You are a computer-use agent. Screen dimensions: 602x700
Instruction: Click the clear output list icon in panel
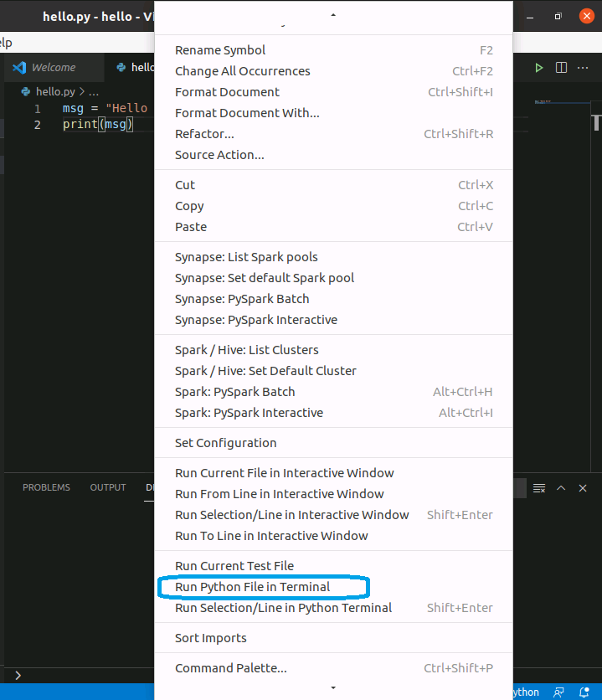pyautogui.click(x=539, y=487)
